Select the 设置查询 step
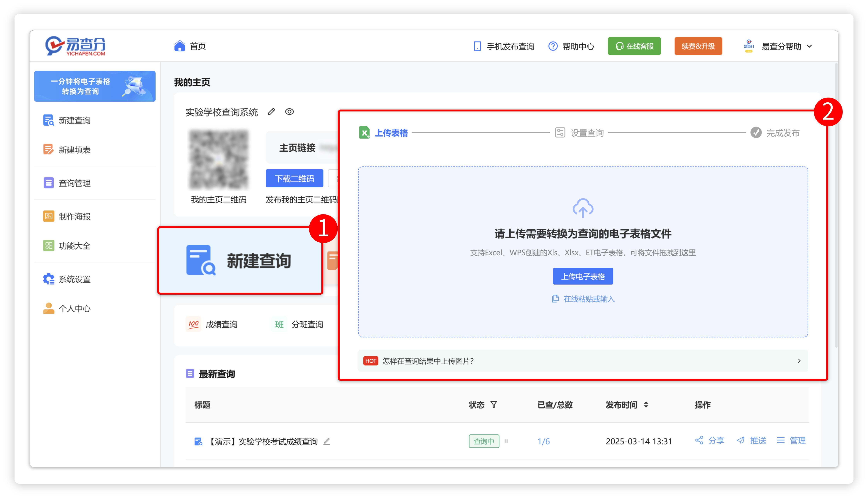Viewport: 868px width, 499px height. tap(579, 133)
